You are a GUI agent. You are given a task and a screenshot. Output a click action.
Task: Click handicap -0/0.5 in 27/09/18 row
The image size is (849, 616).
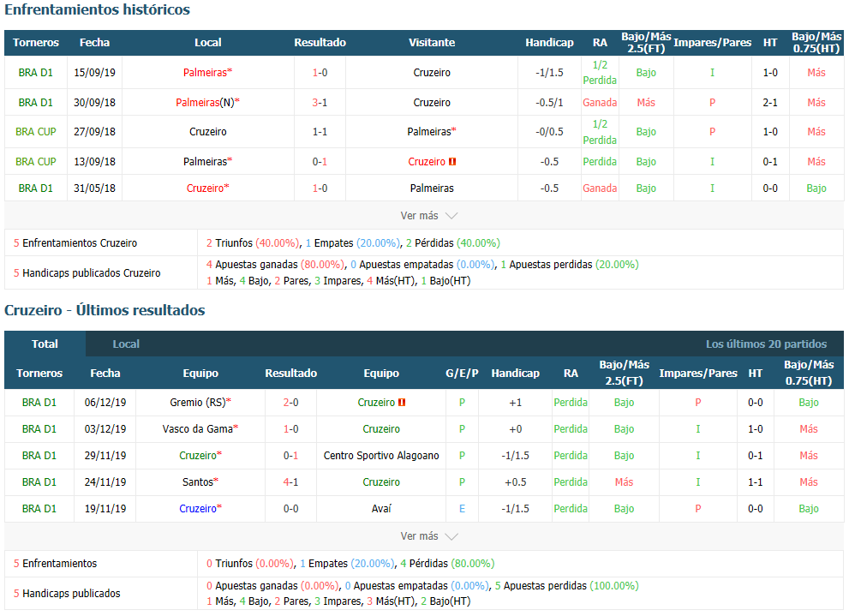pos(549,132)
